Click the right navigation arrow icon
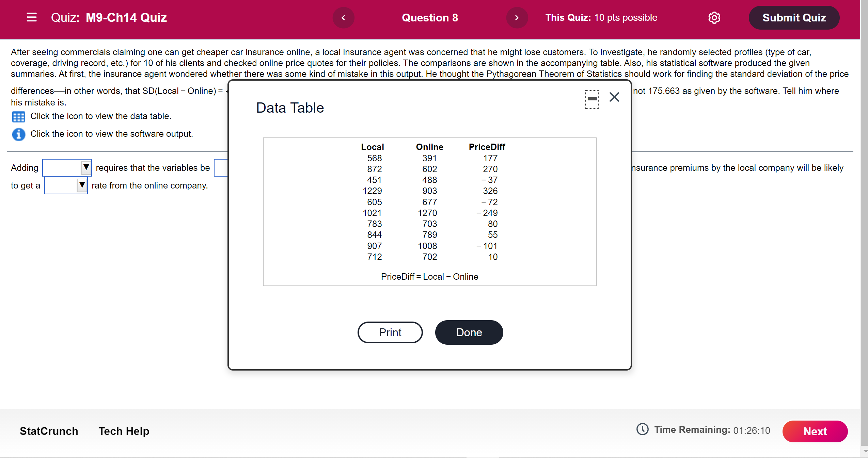The width and height of the screenshot is (868, 458). coord(516,17)
